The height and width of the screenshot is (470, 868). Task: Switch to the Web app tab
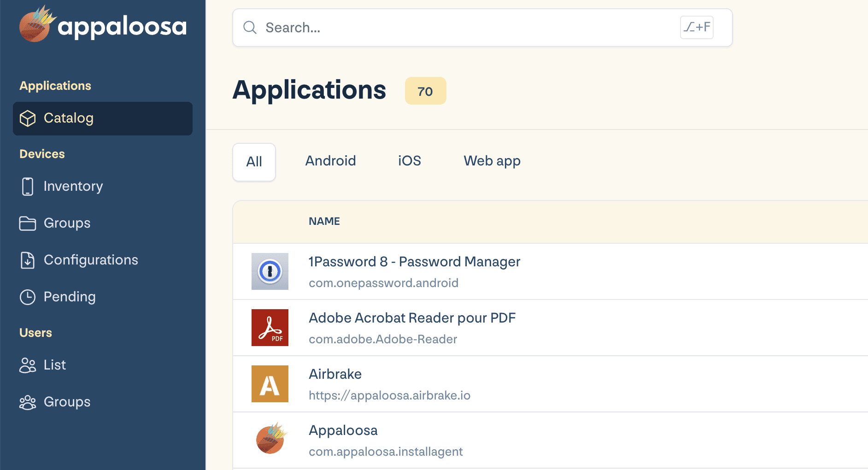coord(492,161)
